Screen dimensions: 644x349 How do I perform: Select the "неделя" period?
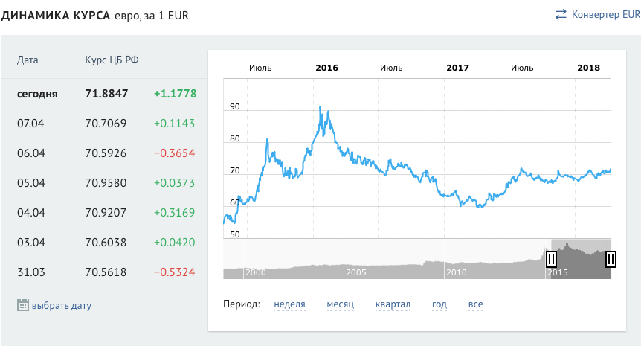pyautogui.click(x=289, y=304)
